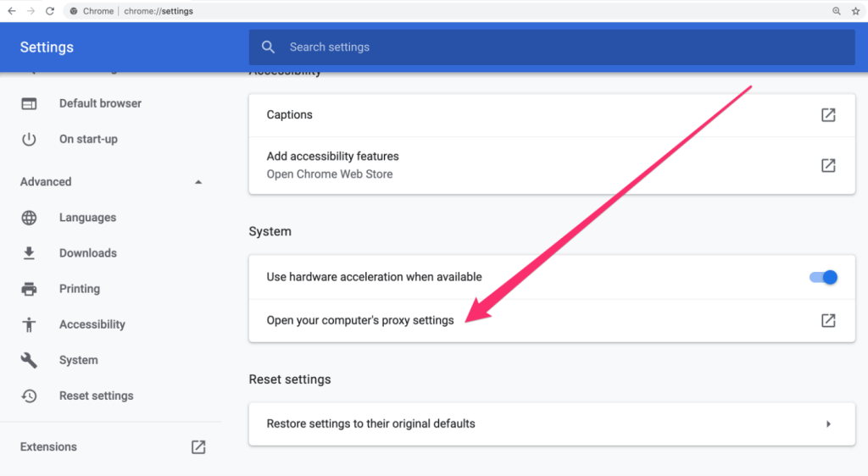
Task: Go to On start-up settings
Action: click(88, 139)
